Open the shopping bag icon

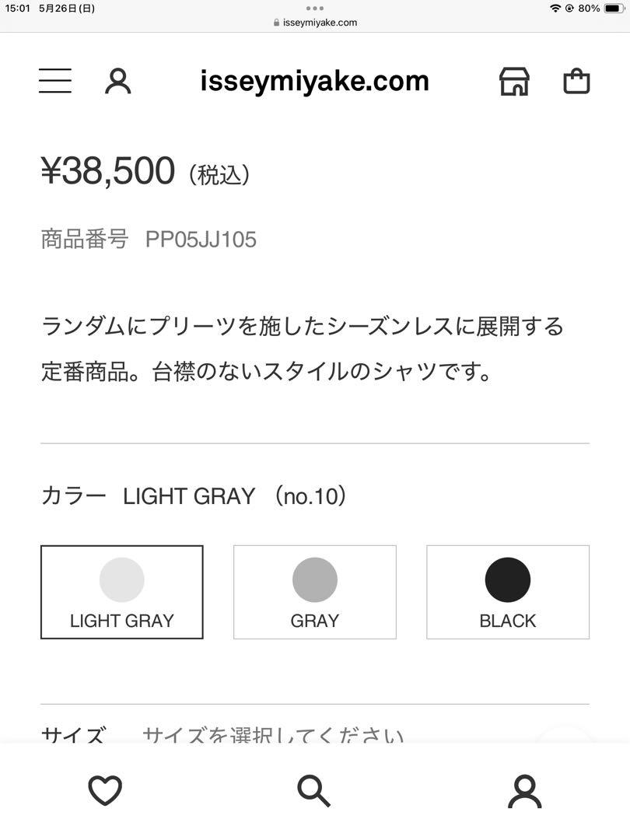pyautogui.click(x=576, y=82)
